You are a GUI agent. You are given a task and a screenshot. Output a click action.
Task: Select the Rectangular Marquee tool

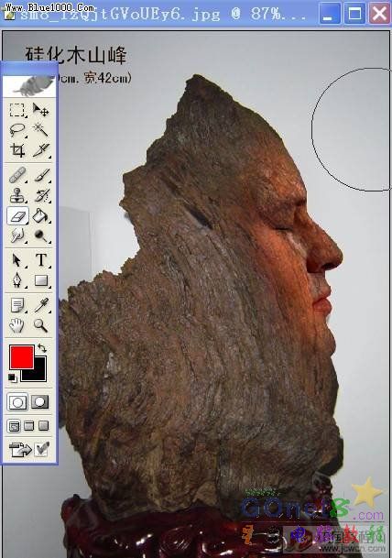pos(17,110)
